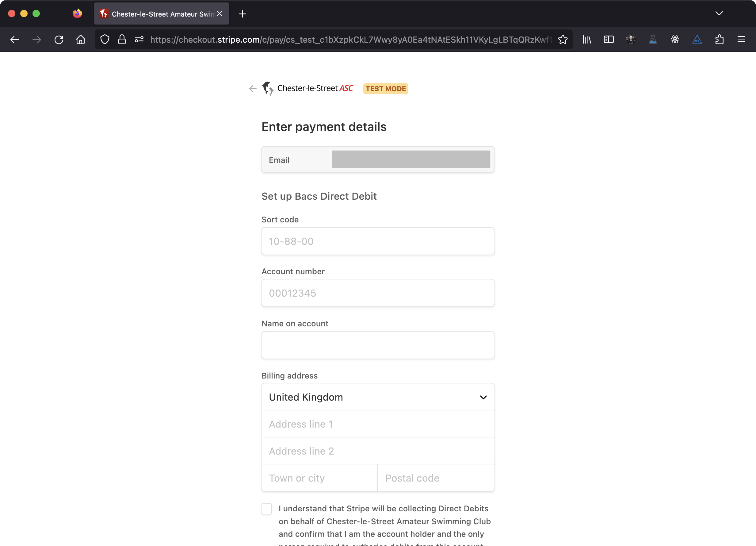View site security via padlock icon
Viewport: 756px width, 546px height.
click(x=122, y=40)
